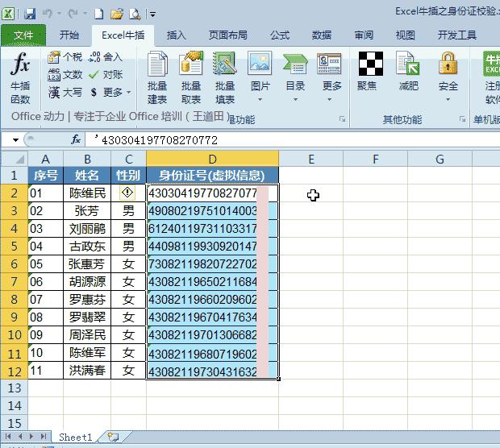This screenshot has width=500, height=448.
Task: Expand the 目录 dropdown
Action: click(295, 86)
